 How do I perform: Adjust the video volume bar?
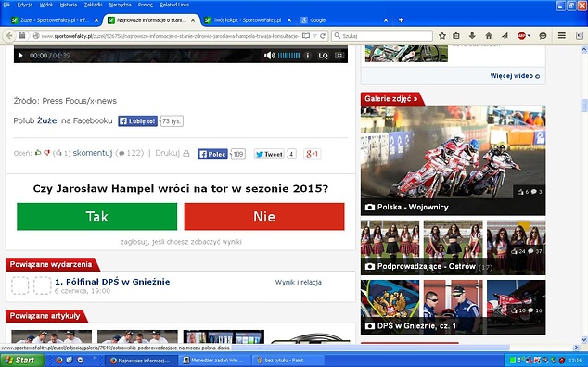click(x=288, y=56)
